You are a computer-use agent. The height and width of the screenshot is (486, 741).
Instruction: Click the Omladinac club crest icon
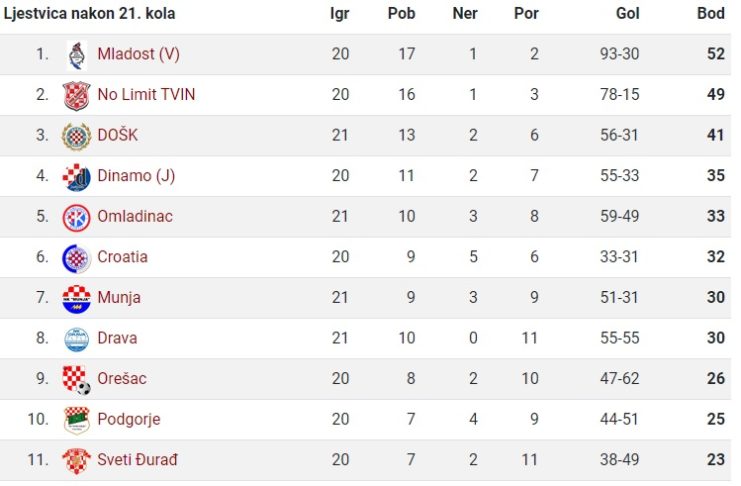[77, 217]
